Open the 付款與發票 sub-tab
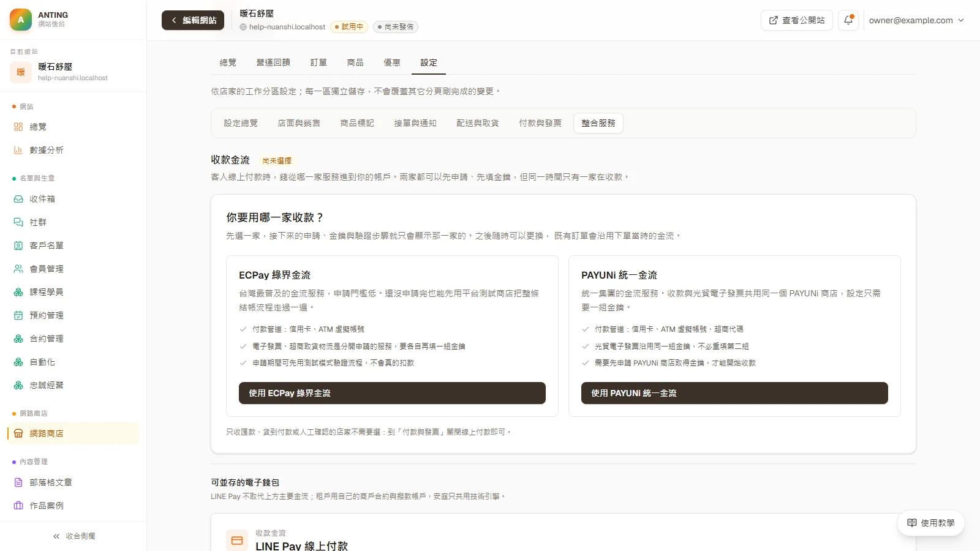980x551 pixels. click(540, 123)
